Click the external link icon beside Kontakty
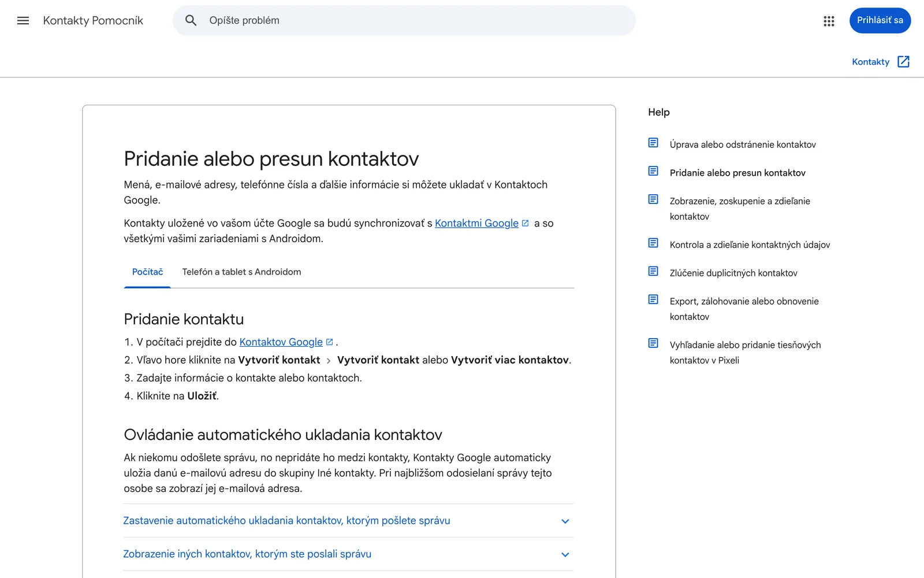The image size is (924, 578). pyautogui.click(x=904, y=62)
